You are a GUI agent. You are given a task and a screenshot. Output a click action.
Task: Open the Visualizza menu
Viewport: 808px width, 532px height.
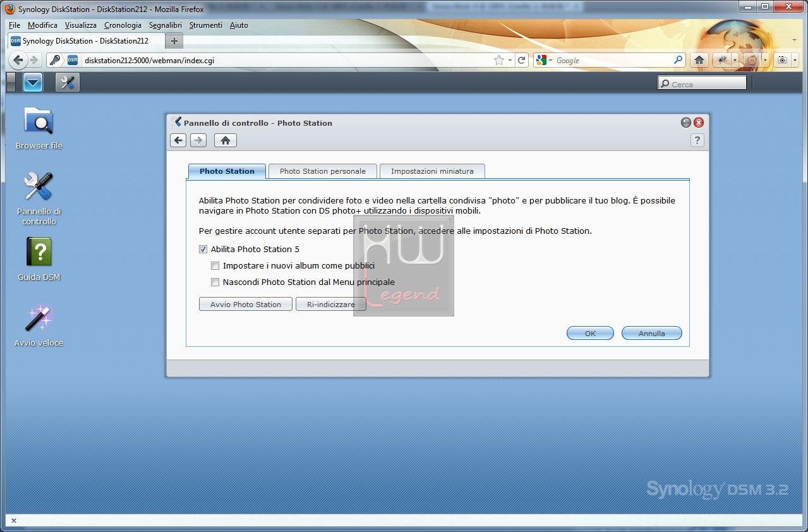click(x=80, y=25)
